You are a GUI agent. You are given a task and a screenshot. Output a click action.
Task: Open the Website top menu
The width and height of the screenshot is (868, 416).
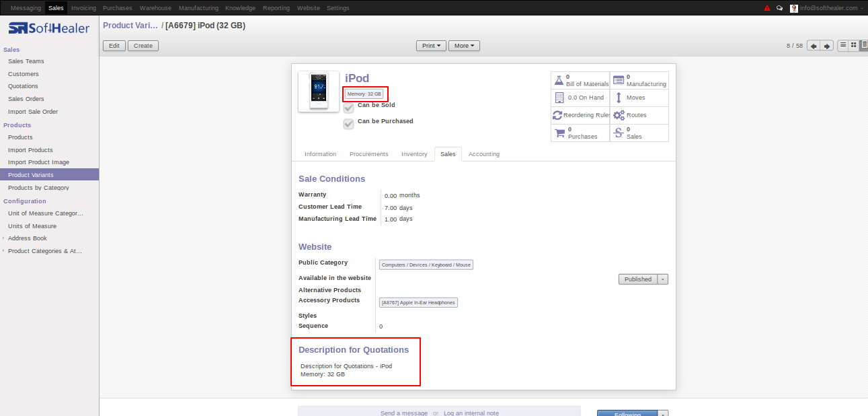pos(309,8)
